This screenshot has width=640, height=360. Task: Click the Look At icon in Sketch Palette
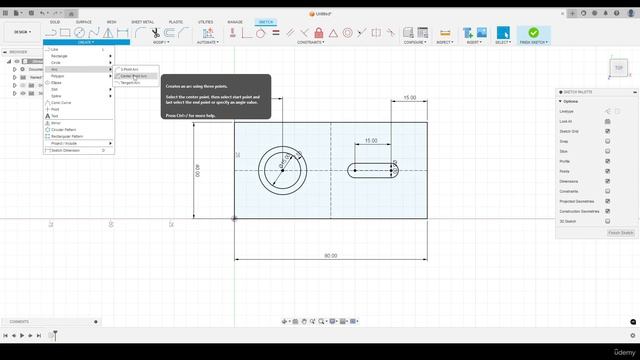coord(607,121)
